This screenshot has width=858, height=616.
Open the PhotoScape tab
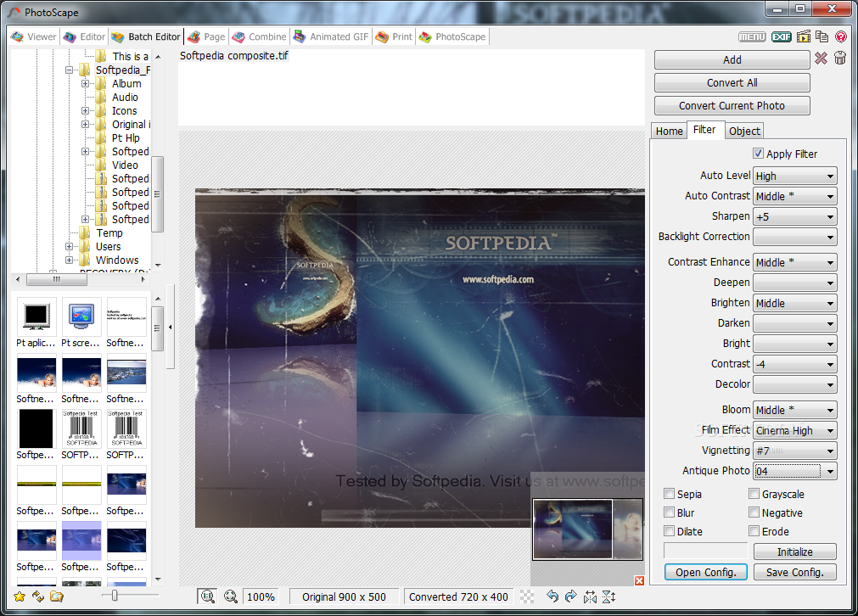coord(452,36)
